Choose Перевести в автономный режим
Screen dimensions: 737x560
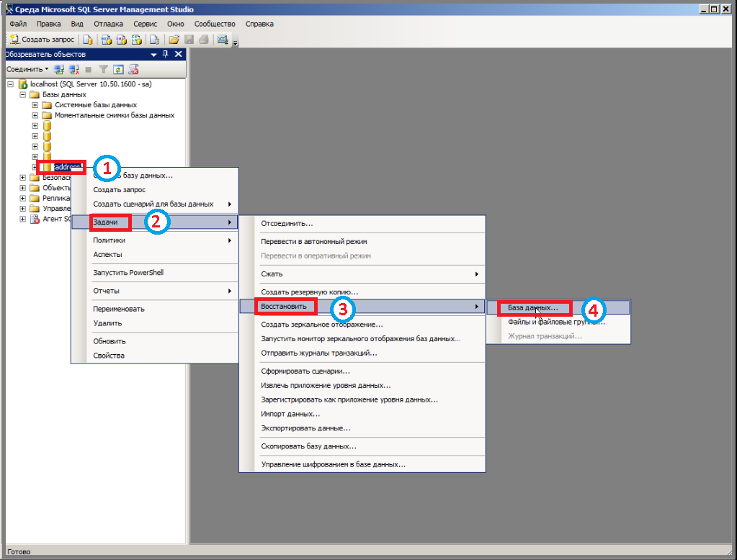(362, 241)
